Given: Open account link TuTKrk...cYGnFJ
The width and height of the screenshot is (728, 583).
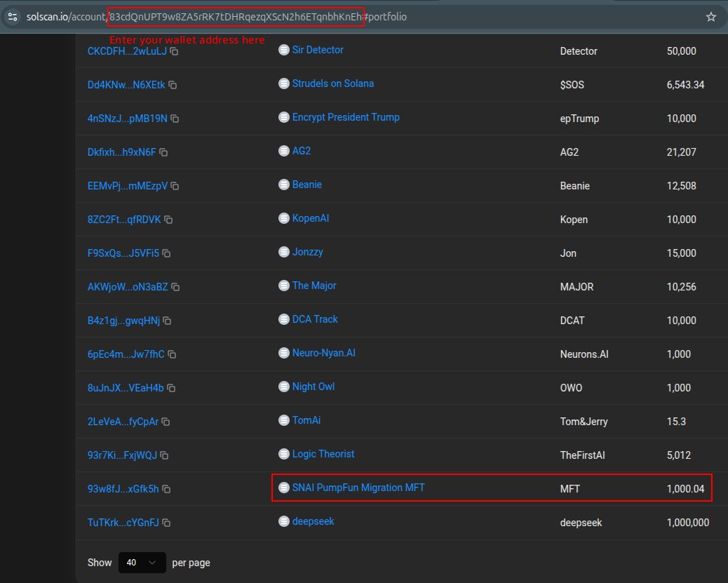Looking at the screenshot, I should (x=123, y=523).
